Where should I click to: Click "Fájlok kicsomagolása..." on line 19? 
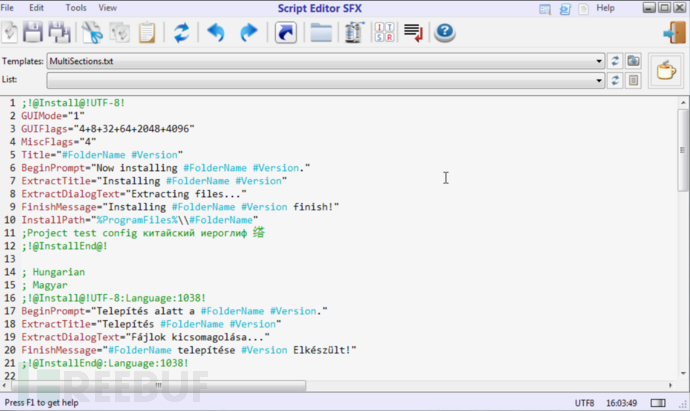coord(198,337)
